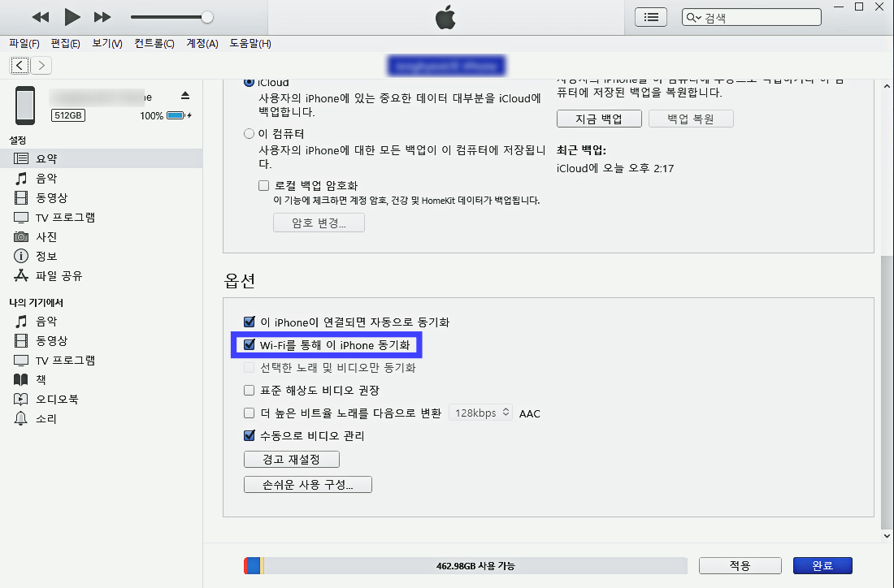894x588 pixels.
Task: Open 오디오북 in the device sidebar
Action: 101,399
